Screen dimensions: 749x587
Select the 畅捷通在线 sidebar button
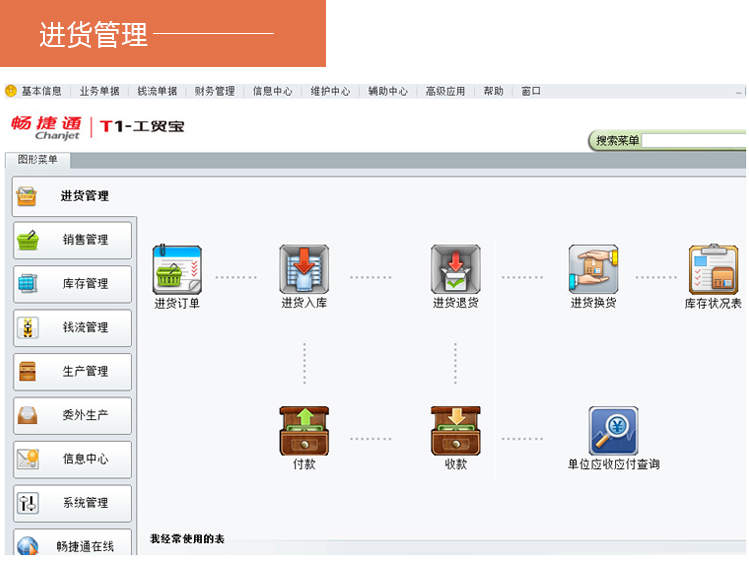coord(73,542)
